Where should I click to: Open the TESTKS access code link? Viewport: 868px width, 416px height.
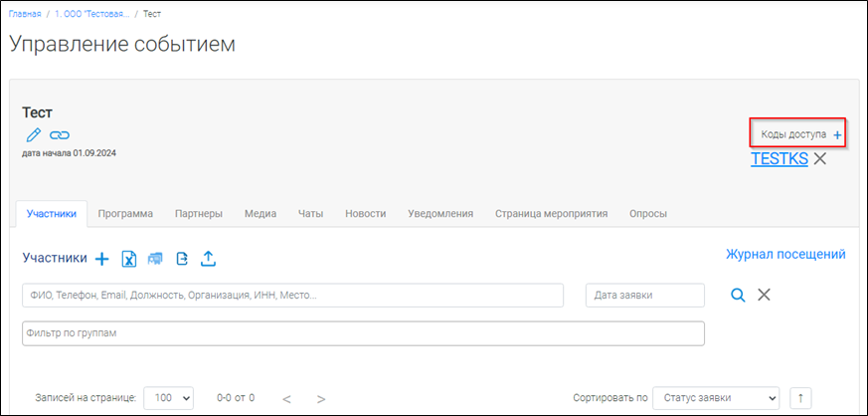[779, 158]
